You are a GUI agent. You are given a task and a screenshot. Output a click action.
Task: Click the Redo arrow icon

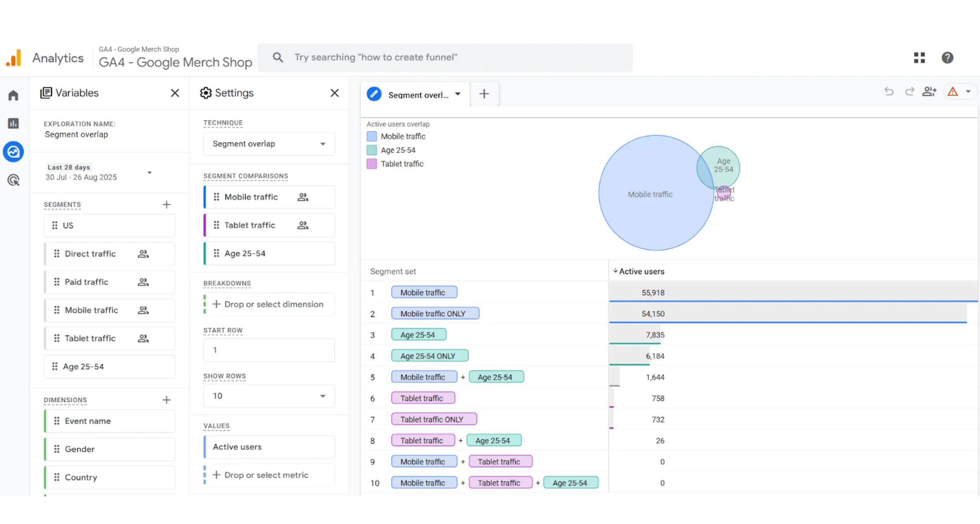910,91
